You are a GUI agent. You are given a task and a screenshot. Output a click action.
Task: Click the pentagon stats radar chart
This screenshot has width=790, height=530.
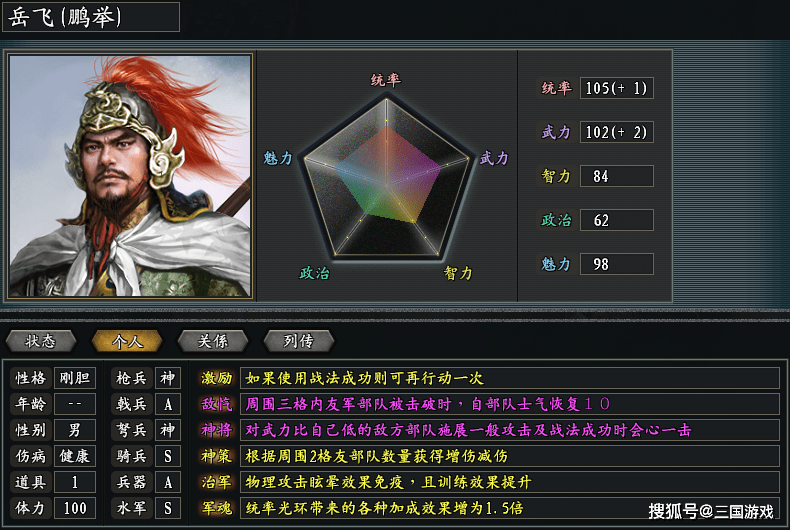click(386, 176)
